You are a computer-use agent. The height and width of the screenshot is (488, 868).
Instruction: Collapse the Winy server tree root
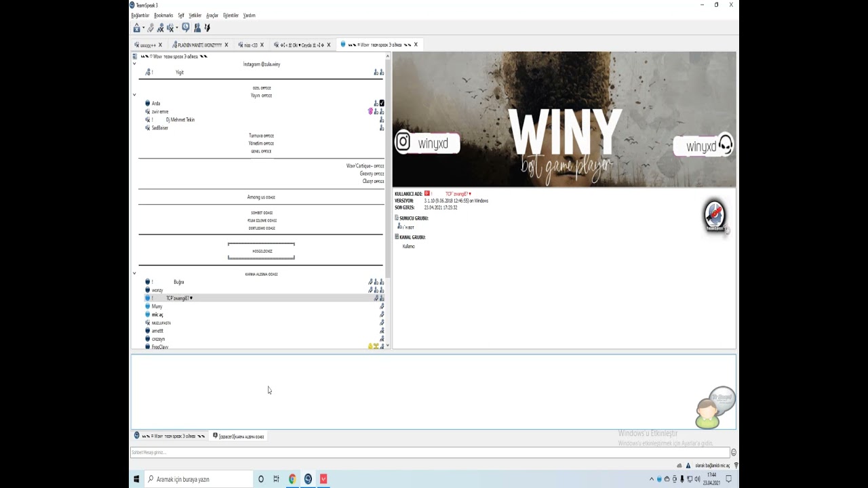point(134,64)
